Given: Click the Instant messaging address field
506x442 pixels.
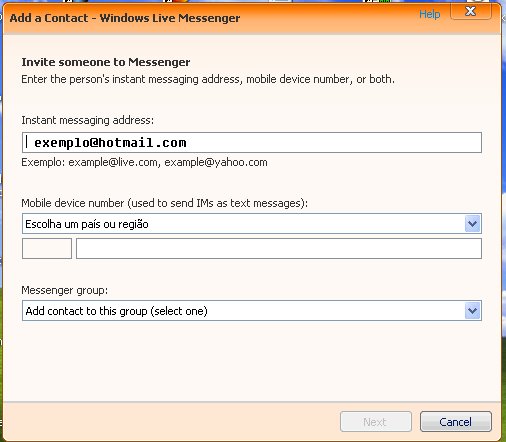Looking at the screenshot, I should point(252,143).
